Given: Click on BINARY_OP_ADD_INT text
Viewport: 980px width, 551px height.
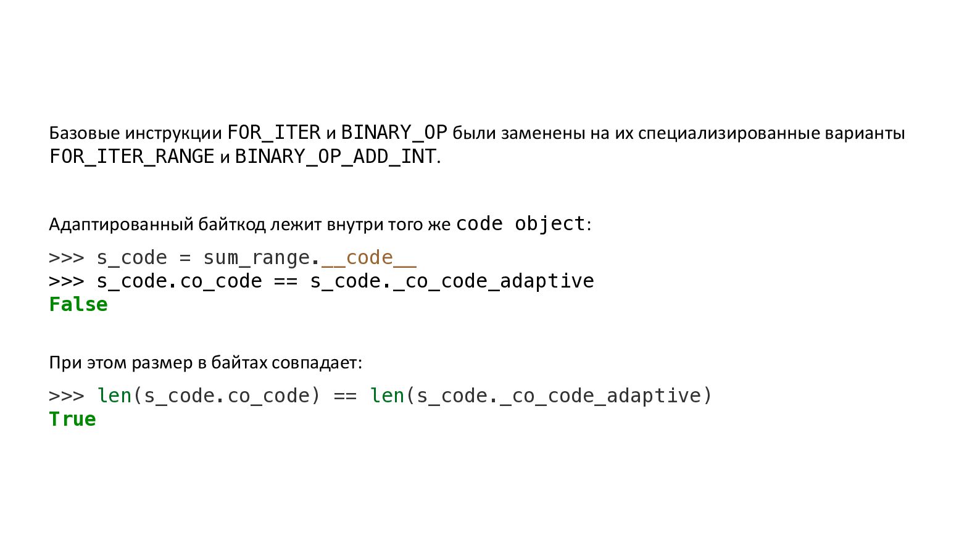Looking at the screenshot, I should pos(336,157).
